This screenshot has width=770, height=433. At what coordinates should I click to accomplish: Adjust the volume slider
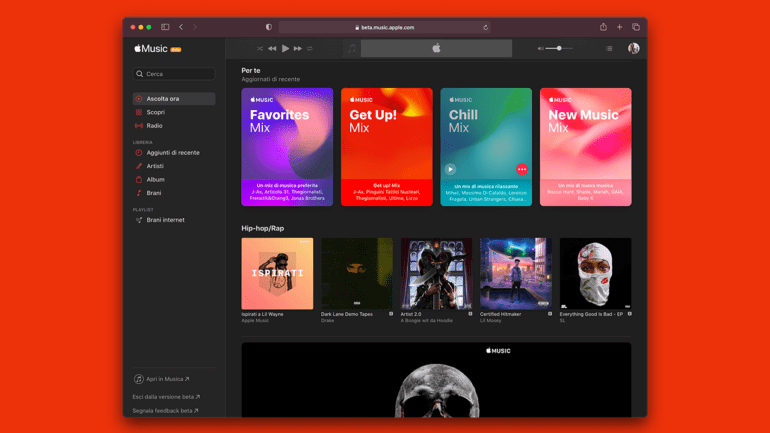tap(559, 48)
